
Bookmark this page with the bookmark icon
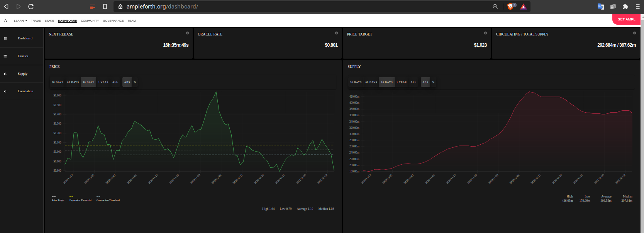[x=105, y=7]
